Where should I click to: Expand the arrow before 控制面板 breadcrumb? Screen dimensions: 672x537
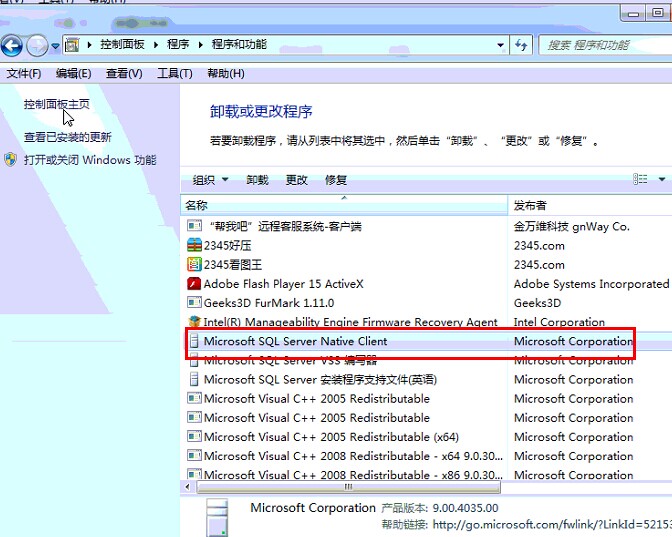click(90, 45)
